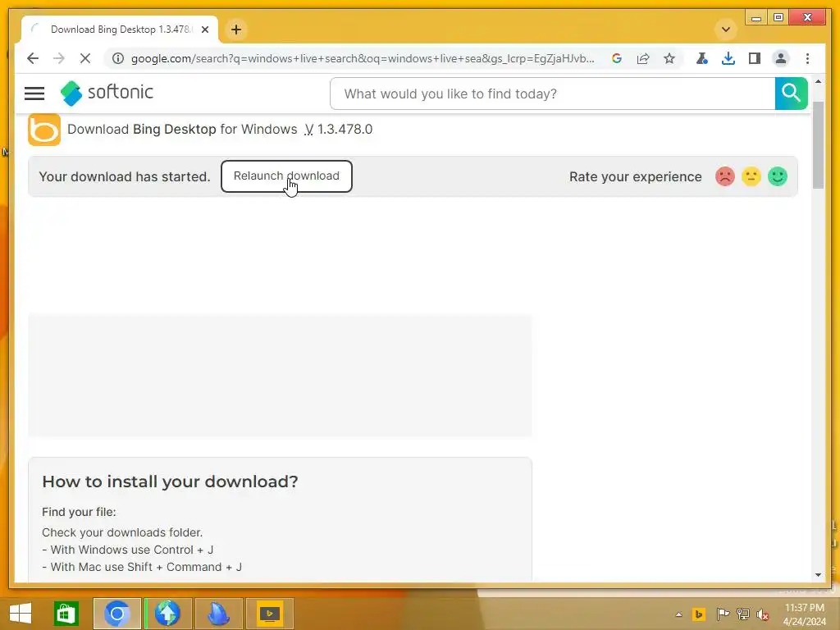Toggle Chrome side panel

tap(755, 58)
